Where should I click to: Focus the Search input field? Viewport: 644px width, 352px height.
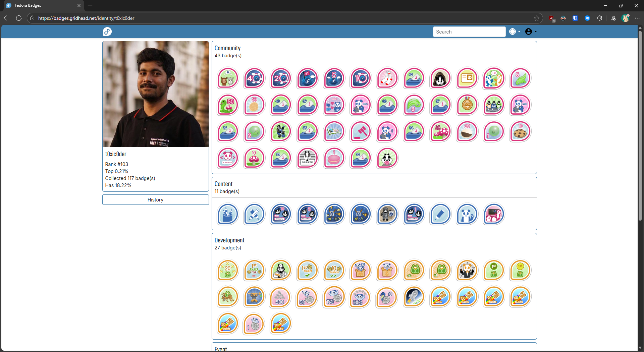coord(469,32)
